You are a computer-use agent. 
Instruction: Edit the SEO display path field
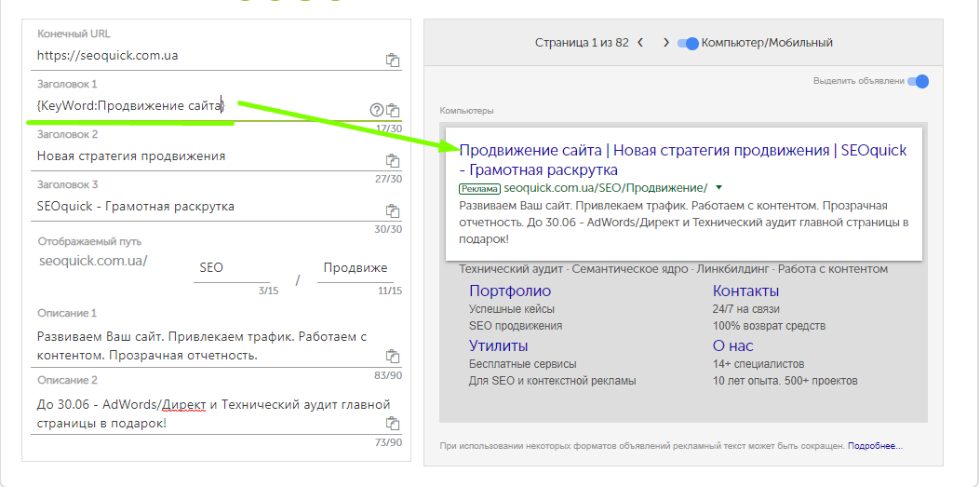(x=232, y=268)
